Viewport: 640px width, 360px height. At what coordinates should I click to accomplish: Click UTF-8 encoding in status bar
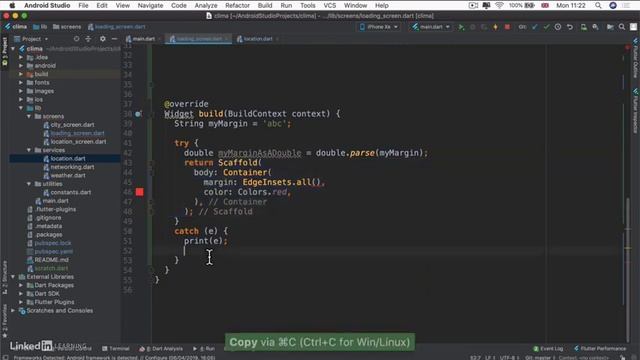point(509,358)
